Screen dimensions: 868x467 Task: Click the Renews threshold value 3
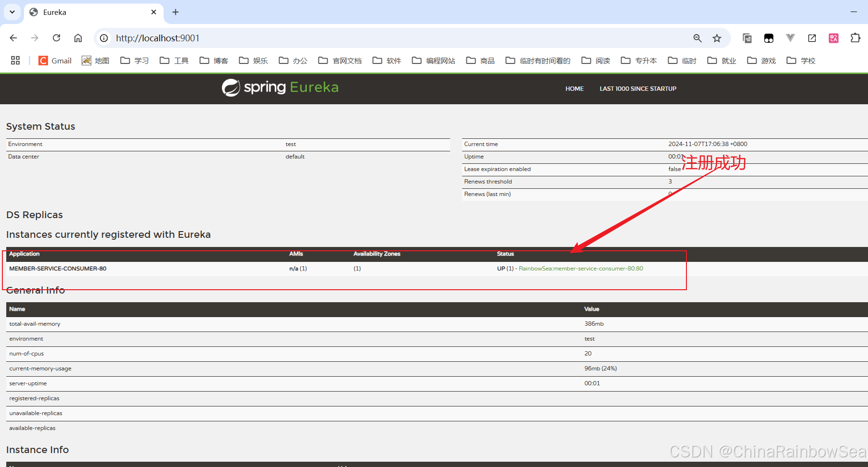[x=670, y=182]
